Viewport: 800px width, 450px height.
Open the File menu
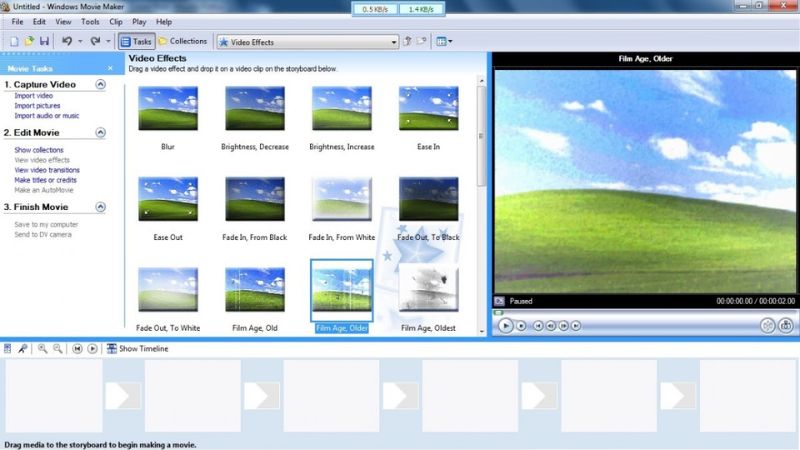pos(17,22)
